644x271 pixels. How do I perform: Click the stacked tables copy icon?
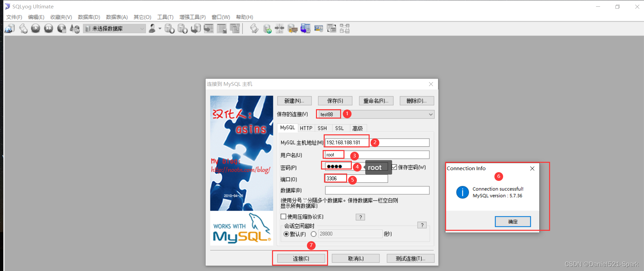[x=235, y=28]
